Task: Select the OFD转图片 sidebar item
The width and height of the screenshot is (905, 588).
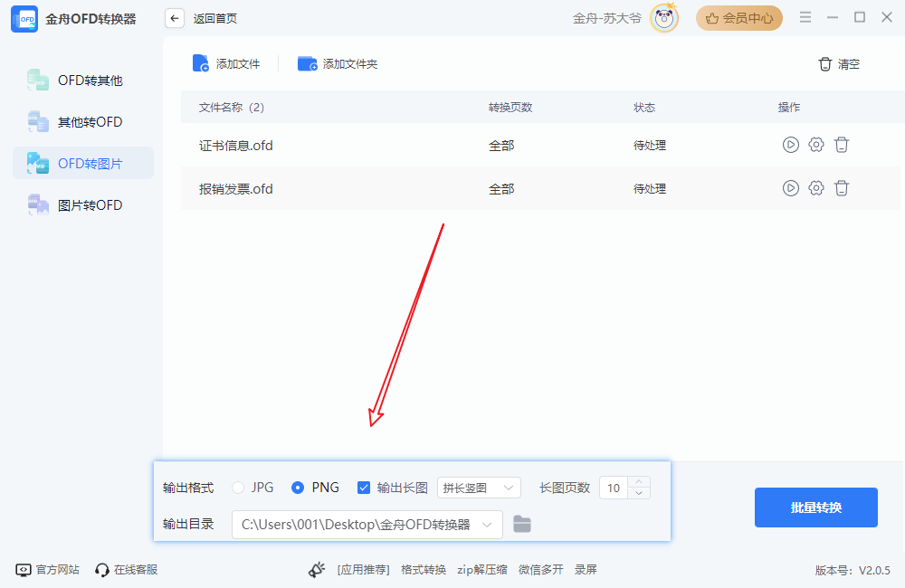Action: 83,164
